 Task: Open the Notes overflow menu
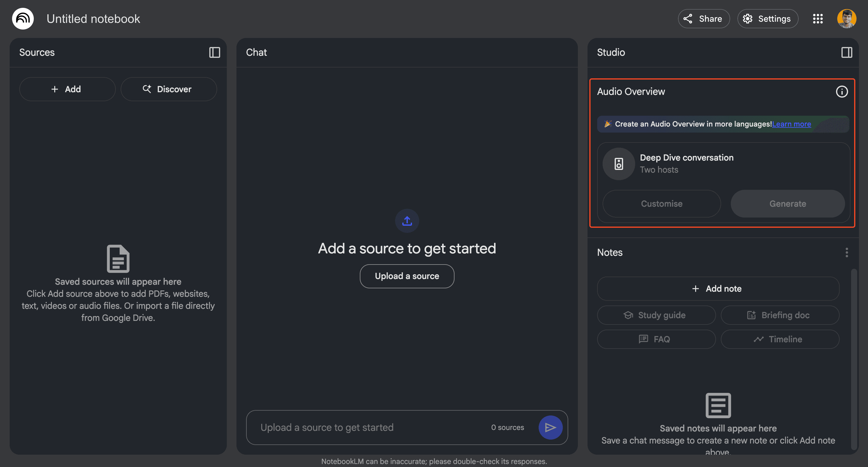click(847, 252)
